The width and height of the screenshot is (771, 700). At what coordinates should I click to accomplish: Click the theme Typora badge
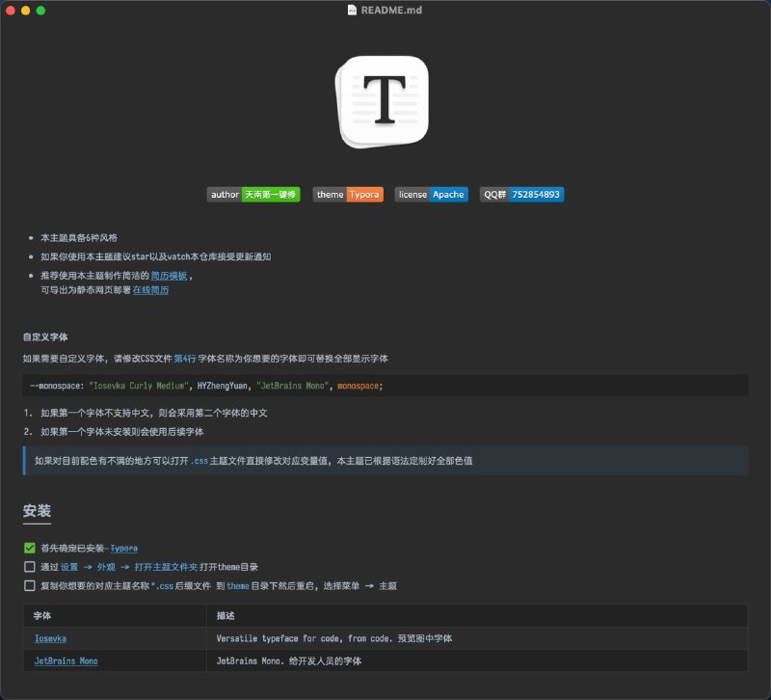click(348, 195)
